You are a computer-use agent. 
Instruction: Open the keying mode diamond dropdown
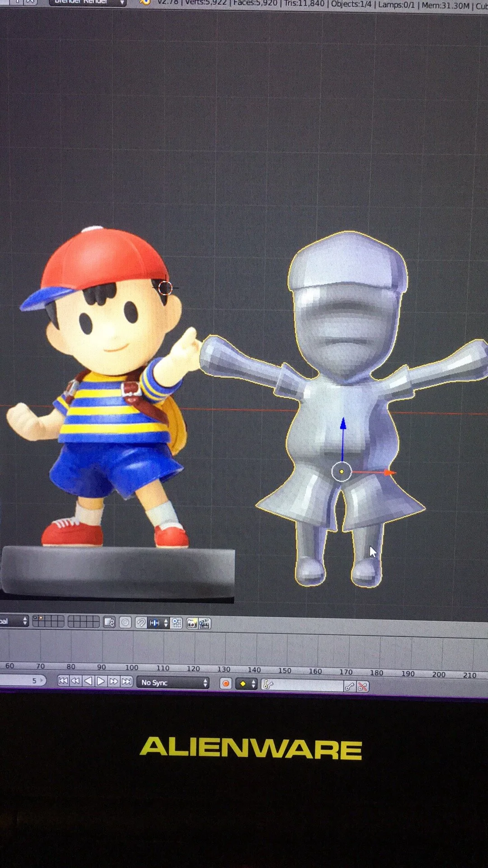[x=247, y=684]
